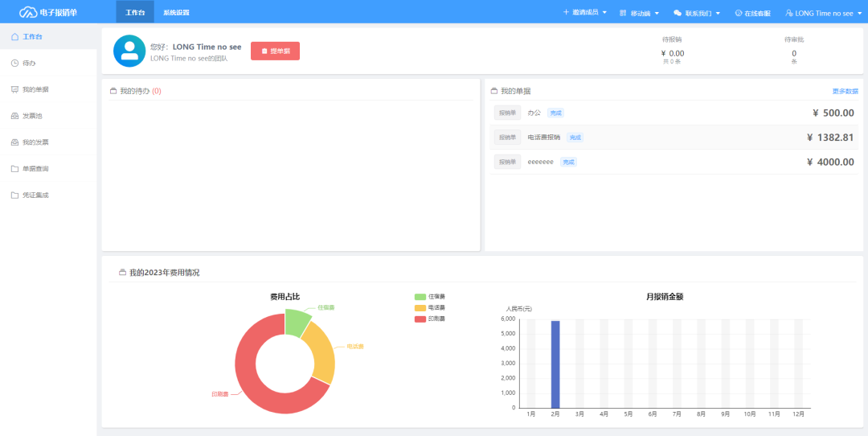
Task: Open the 更多数据 link
Action: pyautogui.click(x=845, y=92)
